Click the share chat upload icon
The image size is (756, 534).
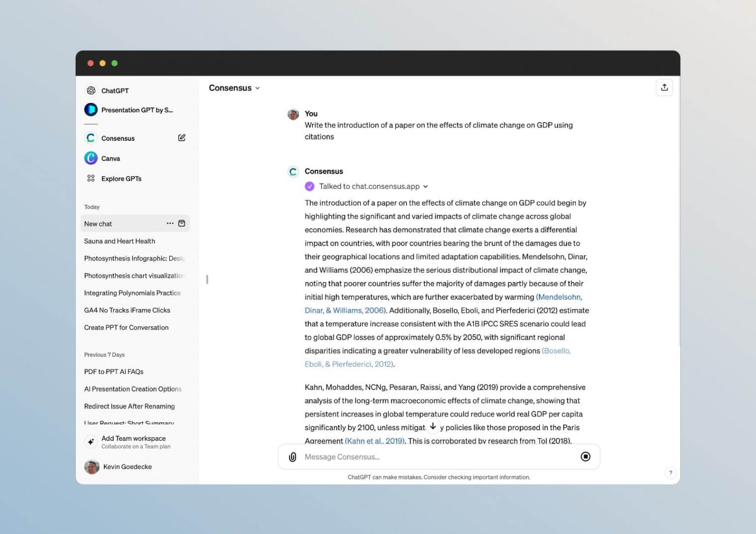pyautogui.click(x=664, y=88)
